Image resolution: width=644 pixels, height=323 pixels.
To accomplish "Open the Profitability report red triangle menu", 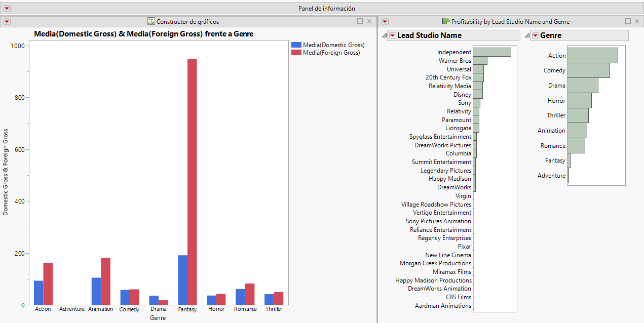I will coord(385,21).
